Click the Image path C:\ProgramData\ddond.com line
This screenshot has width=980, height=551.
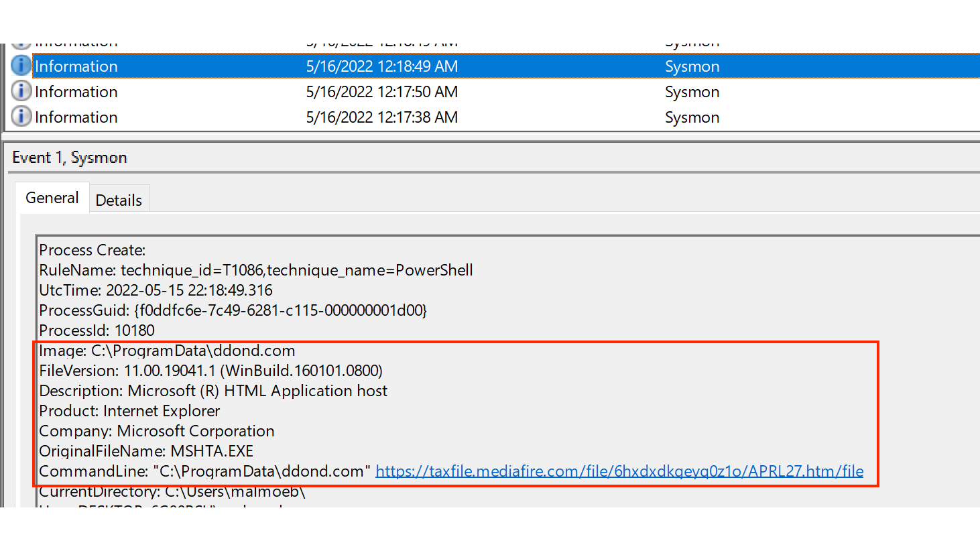(166, 350)
